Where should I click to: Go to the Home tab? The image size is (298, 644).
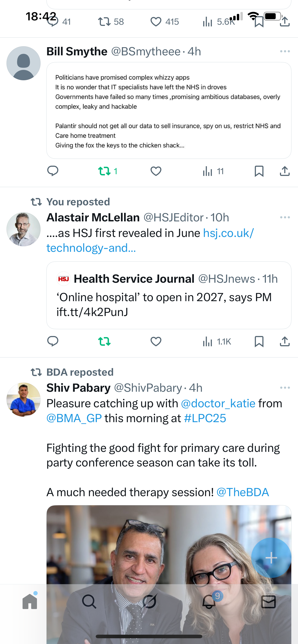tap(30, 602)
